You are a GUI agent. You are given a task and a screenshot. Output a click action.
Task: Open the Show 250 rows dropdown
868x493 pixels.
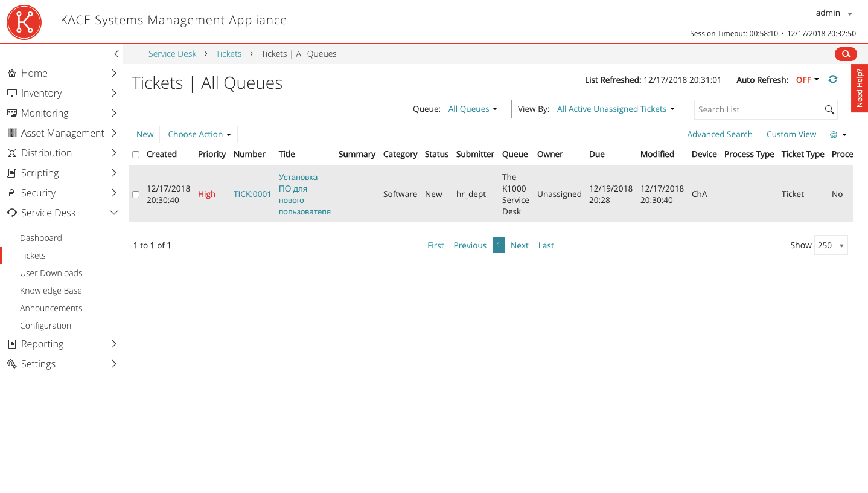pyautogui.click(x=831, y=245)
